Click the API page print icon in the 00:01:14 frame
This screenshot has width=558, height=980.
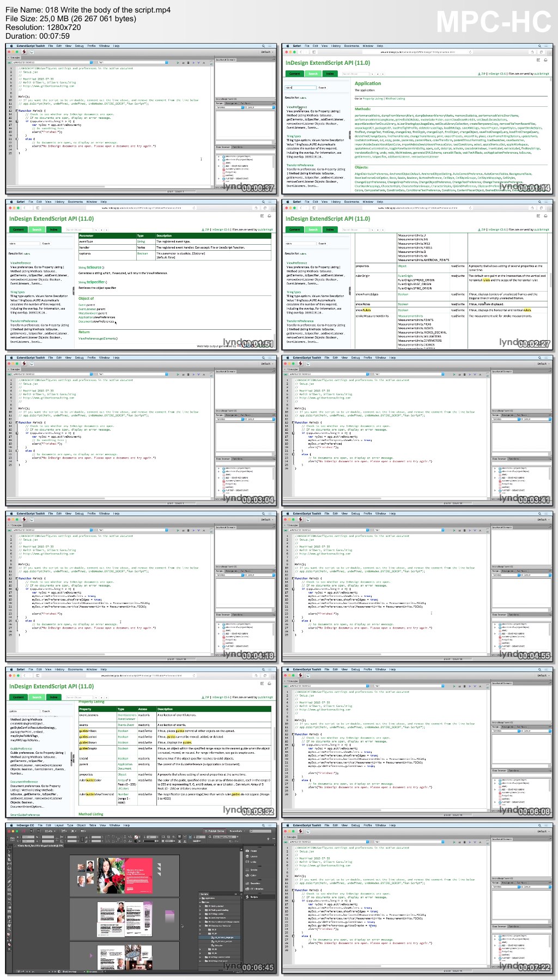point(544,60)
